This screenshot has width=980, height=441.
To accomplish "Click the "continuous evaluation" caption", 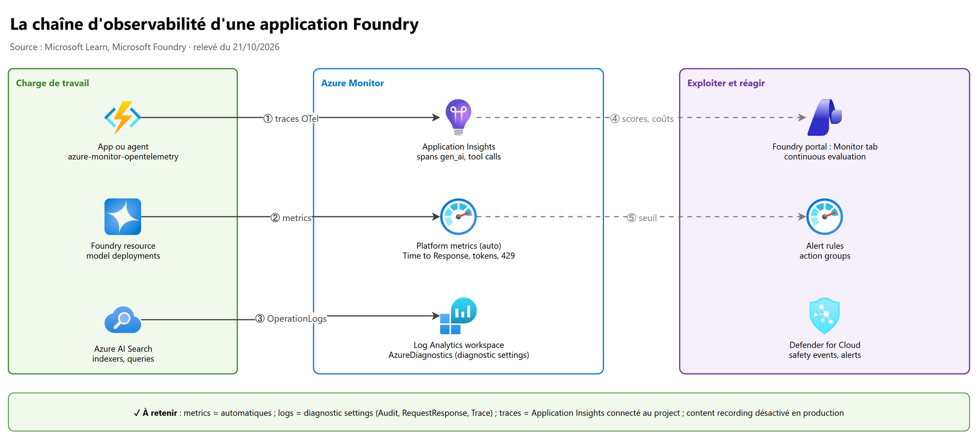I will coord(825,157).
